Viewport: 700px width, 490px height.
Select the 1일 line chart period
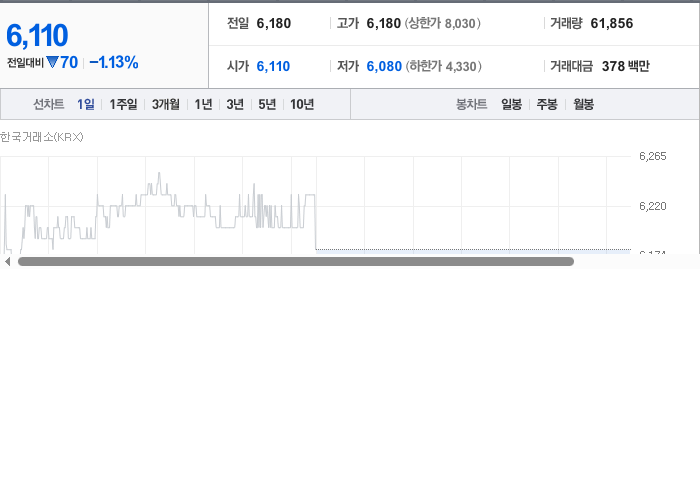[86, 104]
